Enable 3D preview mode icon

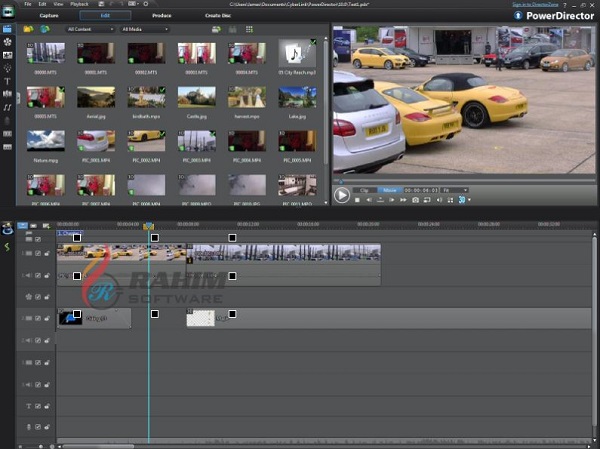[459, 200]
